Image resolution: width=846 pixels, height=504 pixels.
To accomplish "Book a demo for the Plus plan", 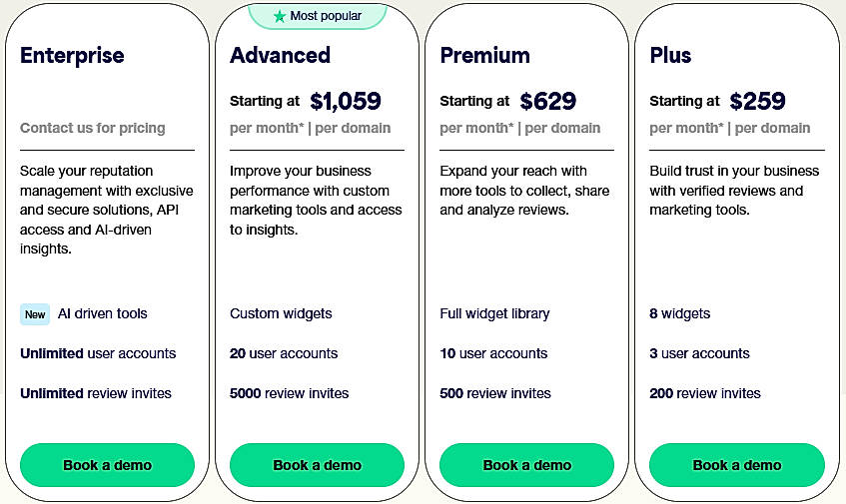I will 736,465.
